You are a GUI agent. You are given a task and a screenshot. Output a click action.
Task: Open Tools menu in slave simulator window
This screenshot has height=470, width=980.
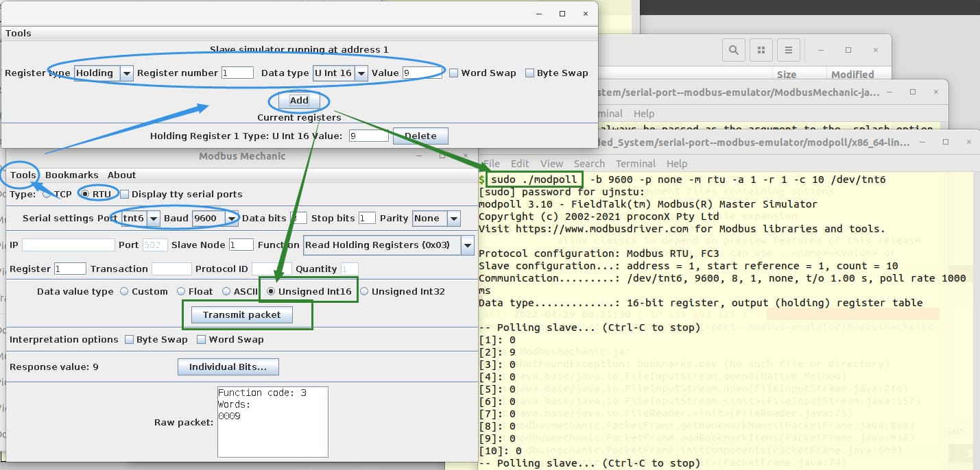(19, 33)
